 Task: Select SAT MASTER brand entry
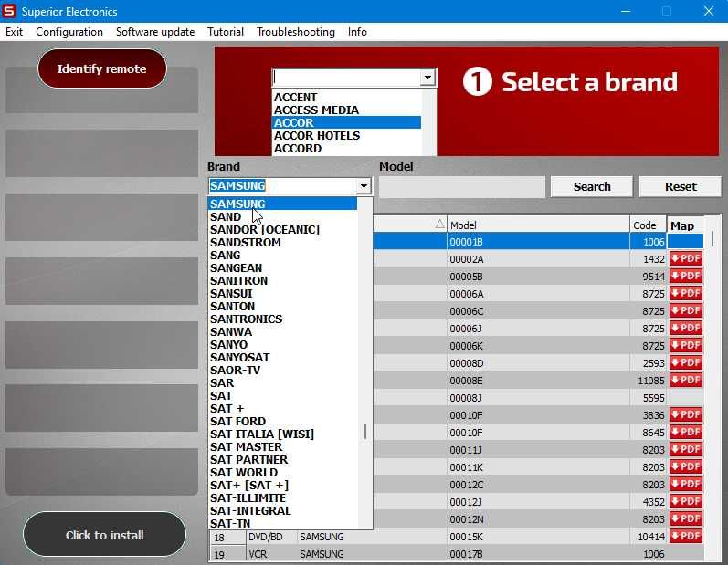coord(282,446)
